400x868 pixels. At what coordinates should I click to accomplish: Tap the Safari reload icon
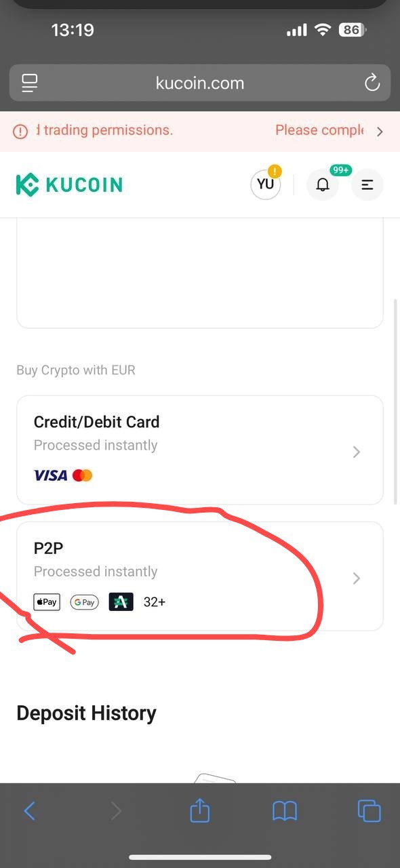click(x=372, y=83)
